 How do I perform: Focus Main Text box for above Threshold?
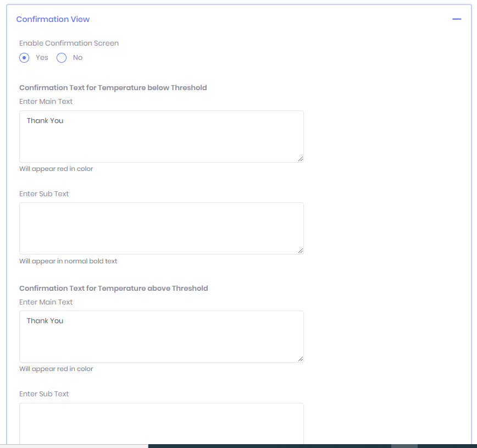click(x=161, y=336)
